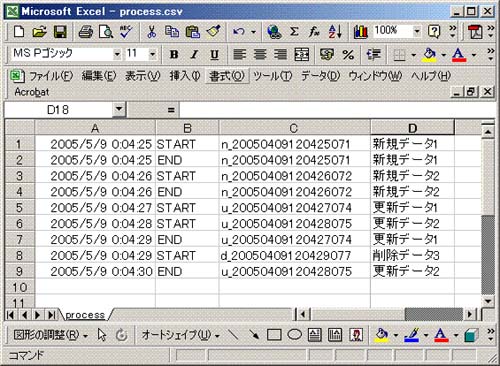Select row 5 header
This screenshot has height=366, width=500.
coord(19,208)
